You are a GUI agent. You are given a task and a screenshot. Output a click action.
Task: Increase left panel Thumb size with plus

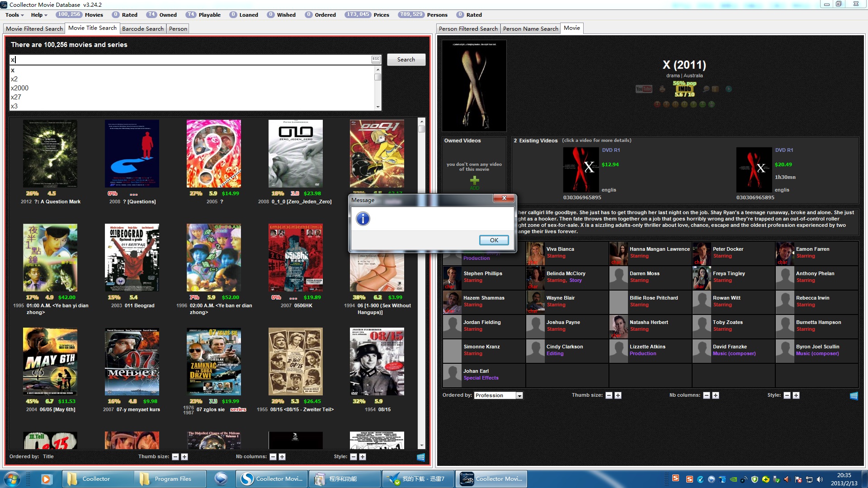[x=184, y=457]
